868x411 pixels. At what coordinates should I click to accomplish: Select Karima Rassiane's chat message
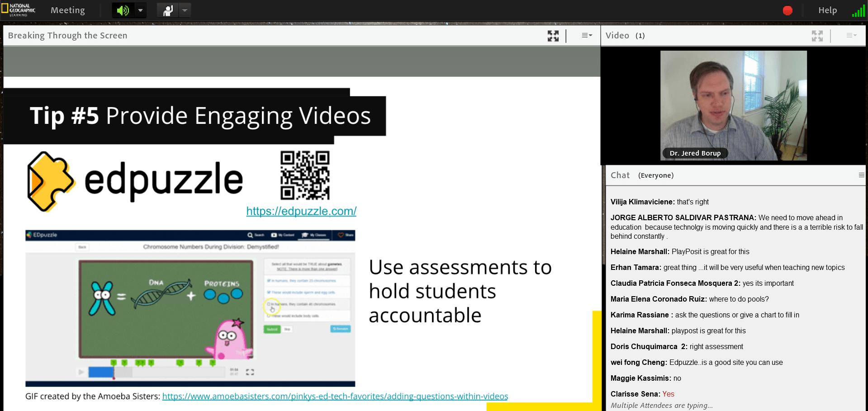click(705, 315)
